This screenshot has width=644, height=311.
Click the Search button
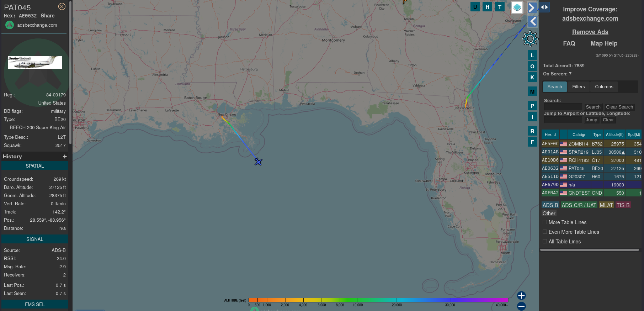pos(593,107)
